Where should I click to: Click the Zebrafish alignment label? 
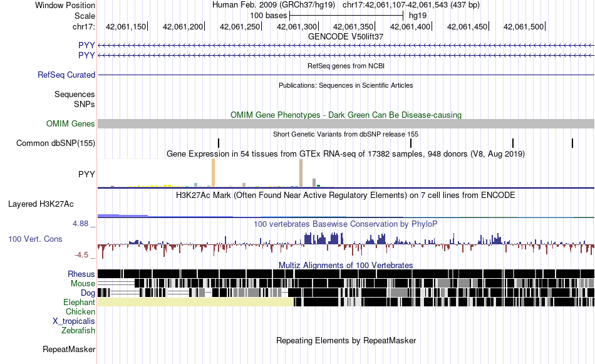(x=78, y=330)
